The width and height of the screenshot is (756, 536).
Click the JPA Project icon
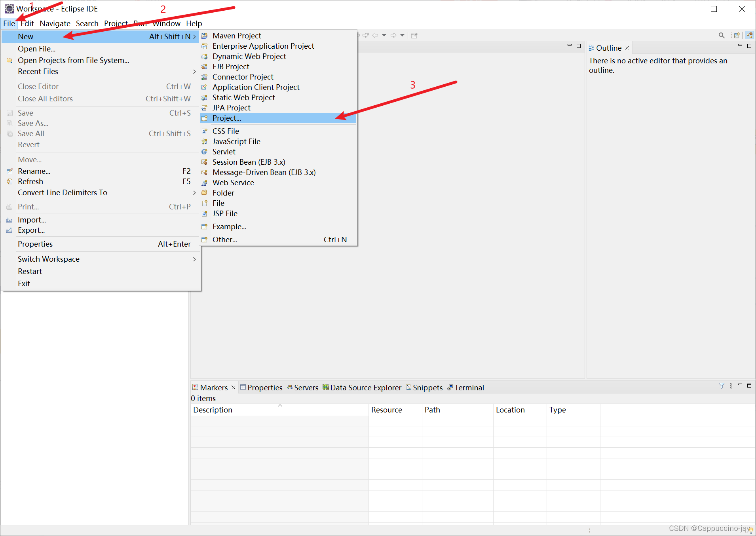(x=205, y=108)
